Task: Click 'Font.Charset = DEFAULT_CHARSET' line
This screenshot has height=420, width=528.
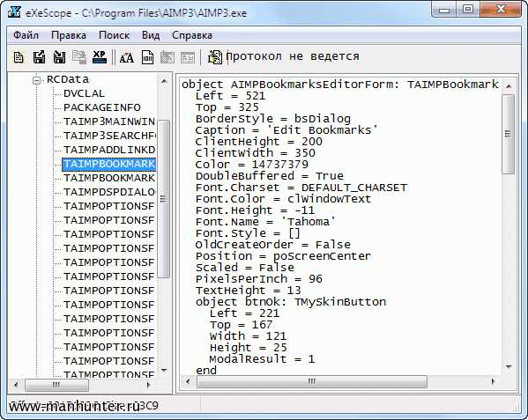Action: (301, 188)
